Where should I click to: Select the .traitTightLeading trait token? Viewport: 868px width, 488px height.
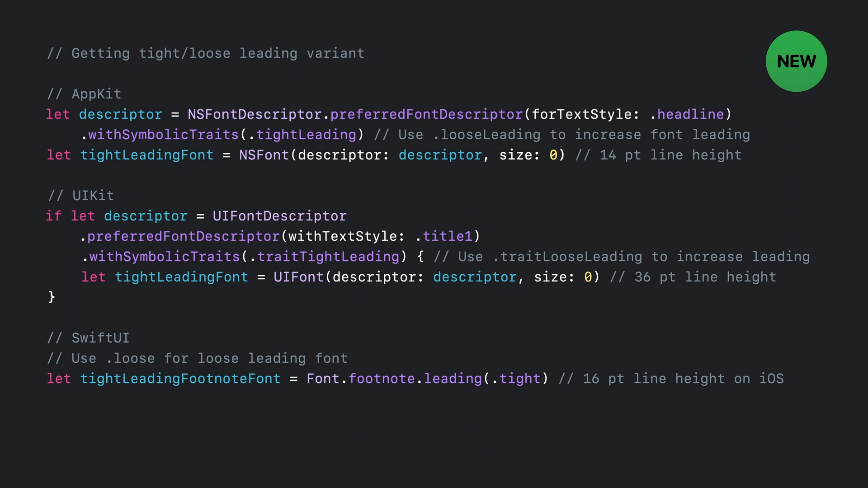point(328,257)
